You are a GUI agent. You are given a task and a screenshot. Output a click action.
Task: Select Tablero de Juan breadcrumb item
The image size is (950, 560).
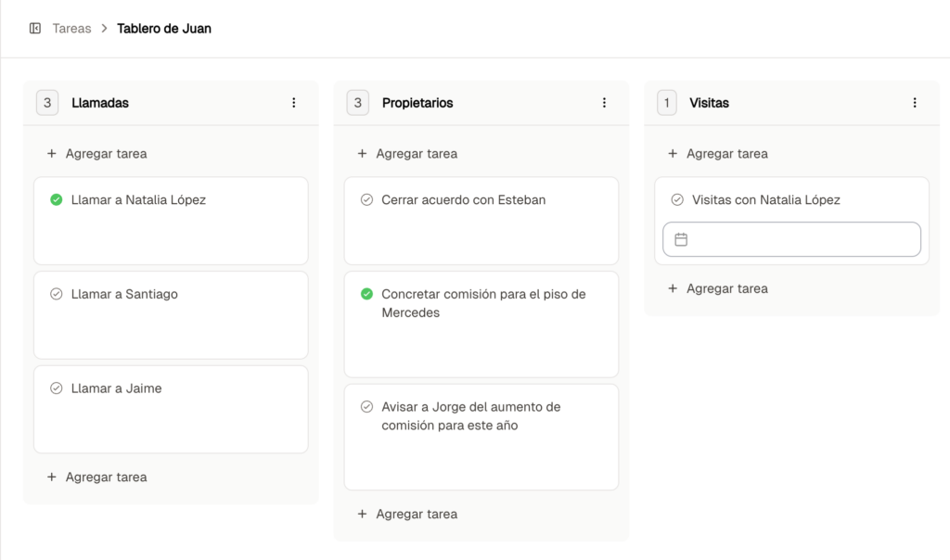point(164,29)
